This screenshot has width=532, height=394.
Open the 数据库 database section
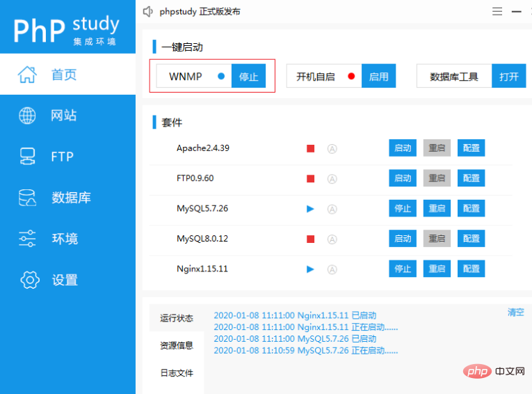point(67,198)
